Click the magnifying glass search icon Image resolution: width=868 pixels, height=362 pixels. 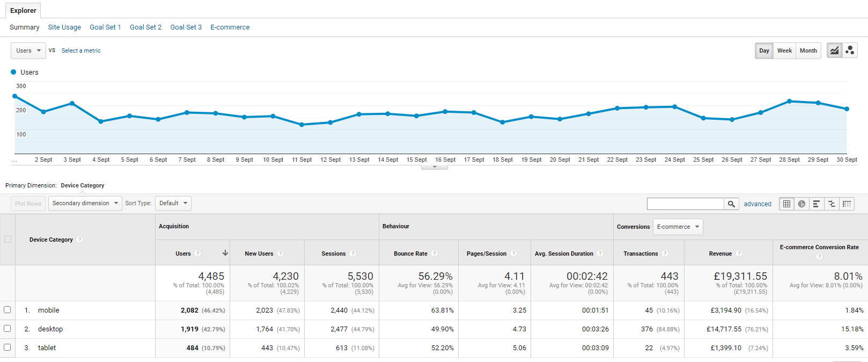pos(731,204)
